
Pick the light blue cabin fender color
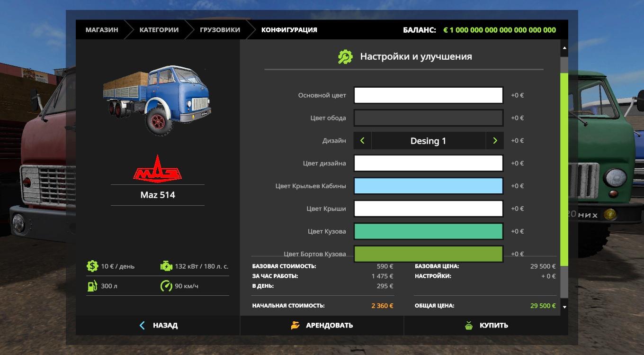coord(428,186)
